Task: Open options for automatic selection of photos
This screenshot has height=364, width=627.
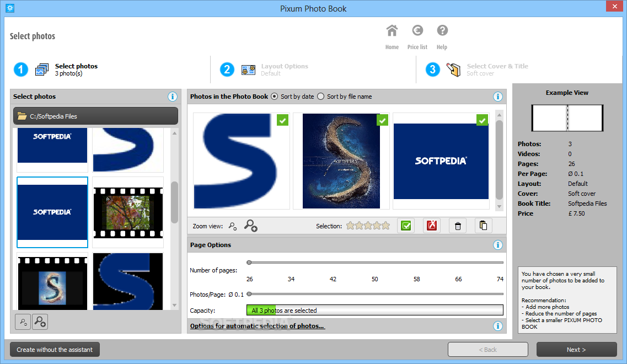Action: pyautogui.click(x=257, y=326)
